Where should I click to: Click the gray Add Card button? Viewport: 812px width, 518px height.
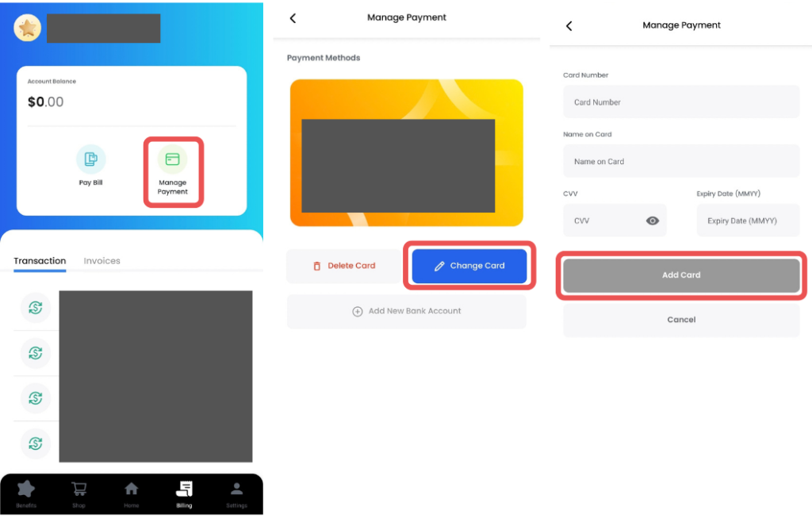pos(681,275)
